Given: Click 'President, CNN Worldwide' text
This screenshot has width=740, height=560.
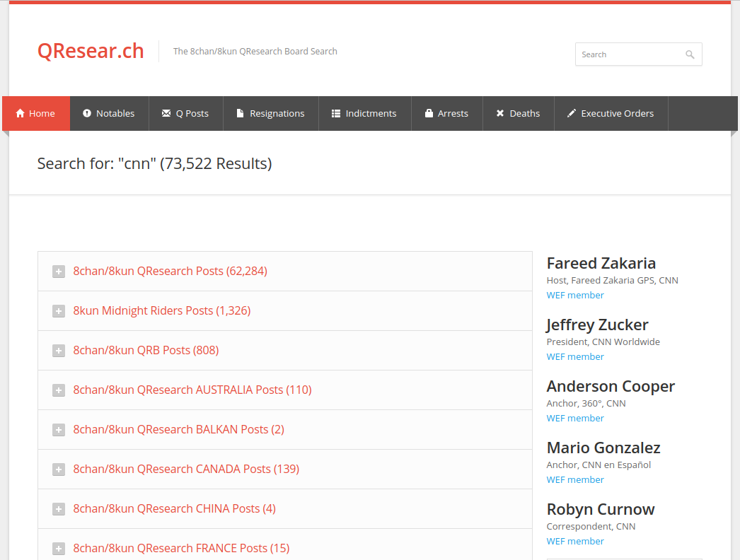Looking at the screenshot, I should 603,342.
